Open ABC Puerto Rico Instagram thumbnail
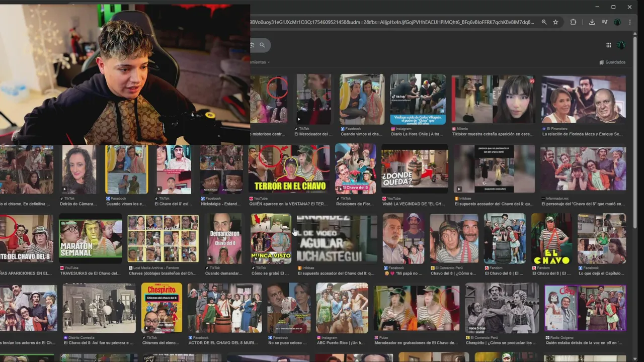Viewport: 644px width, 362px height. pyautogui.click(x=342, y=307)
